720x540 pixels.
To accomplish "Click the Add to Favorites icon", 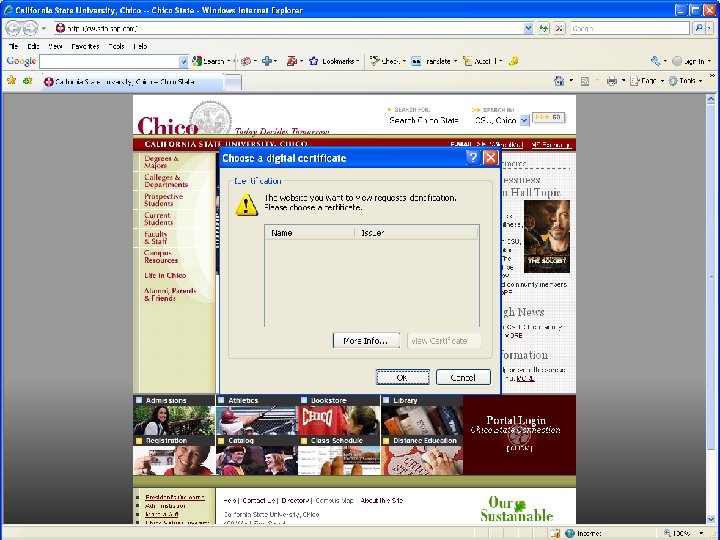I will coord(28,81).
